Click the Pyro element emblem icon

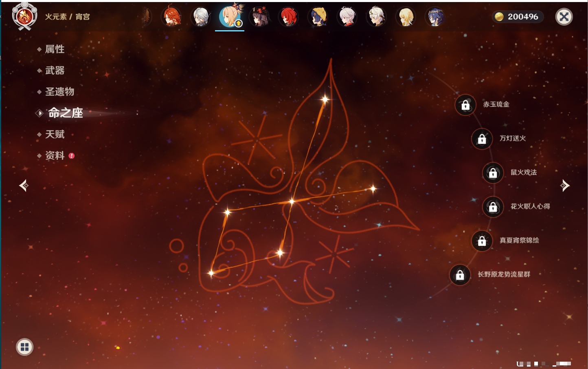(24, 16)
